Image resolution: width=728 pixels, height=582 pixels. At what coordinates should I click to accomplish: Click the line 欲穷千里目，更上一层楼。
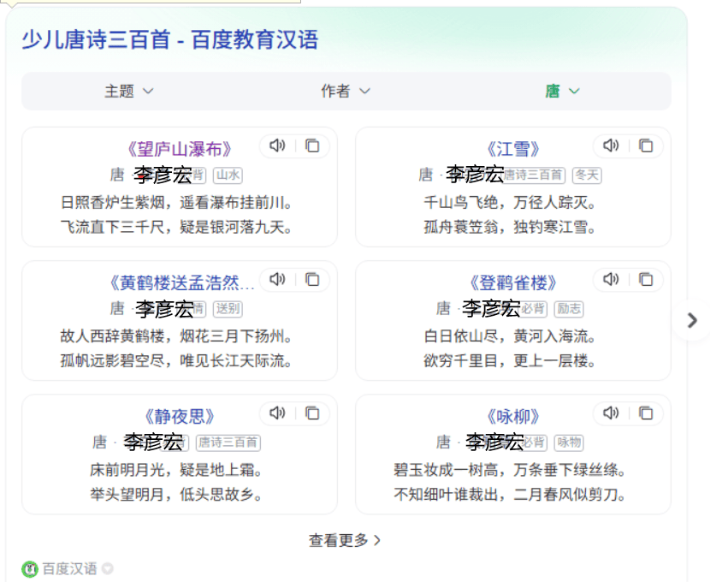click(510, 360)
